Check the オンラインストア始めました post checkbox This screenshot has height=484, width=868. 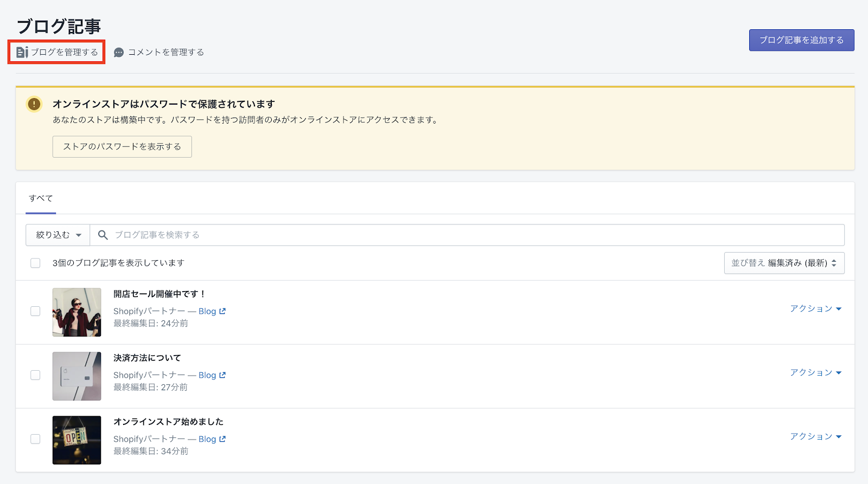click(35, 439)
